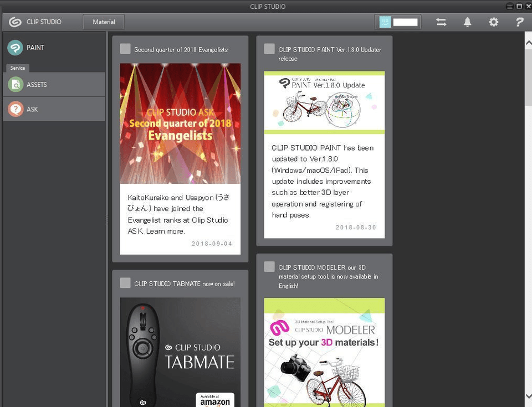Toggle checkbox for CLIP STUDIO TABMATE post

coord(125,283)
